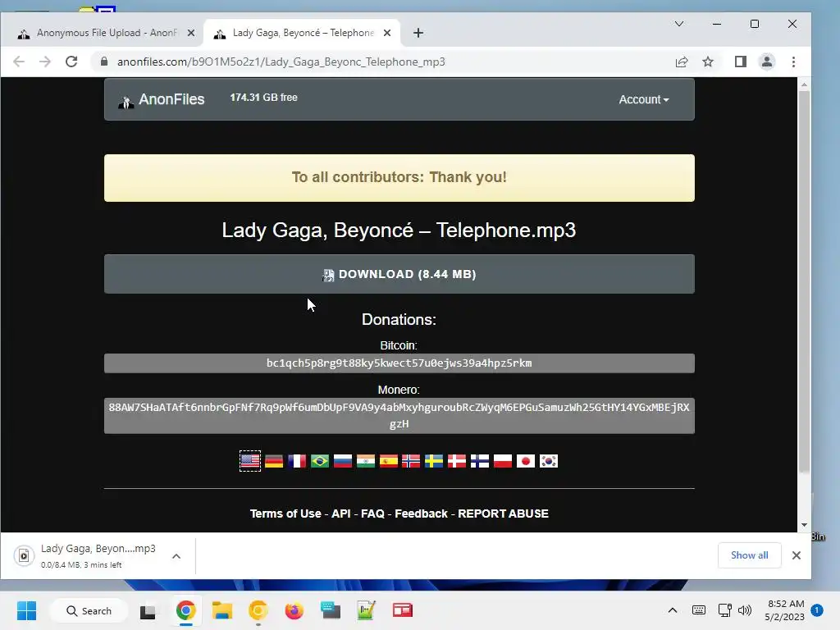This screenshot has height=630, width=840.
Task: Click the taskbar Search box
Action: (x=89, y=610)
